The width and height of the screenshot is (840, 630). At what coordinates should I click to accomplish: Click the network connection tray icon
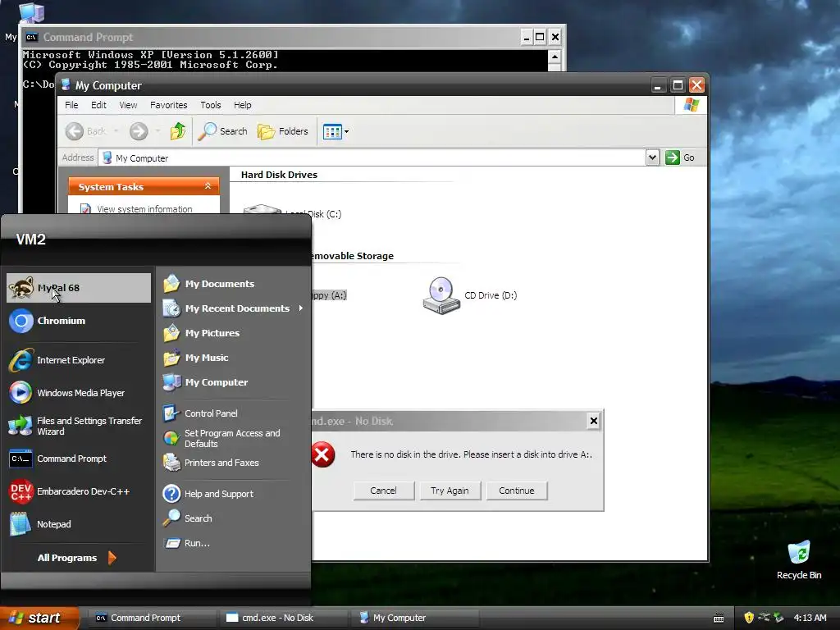point(764,618)
